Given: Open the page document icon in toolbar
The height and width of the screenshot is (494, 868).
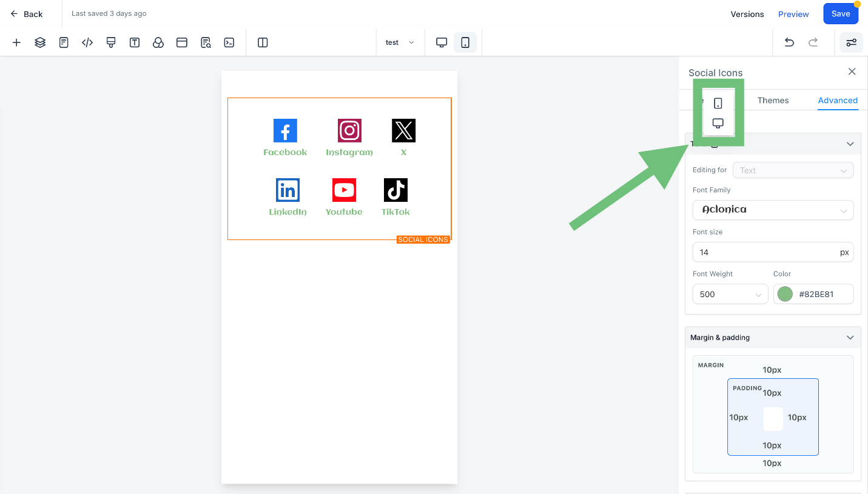Looking at the screenshot, I should pos(64,42).
